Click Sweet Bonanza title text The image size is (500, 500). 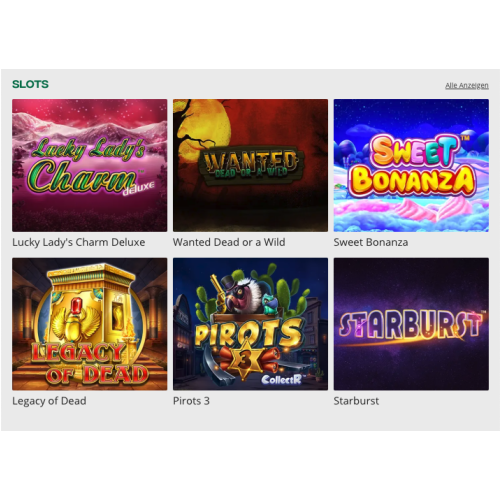(371, 242)
